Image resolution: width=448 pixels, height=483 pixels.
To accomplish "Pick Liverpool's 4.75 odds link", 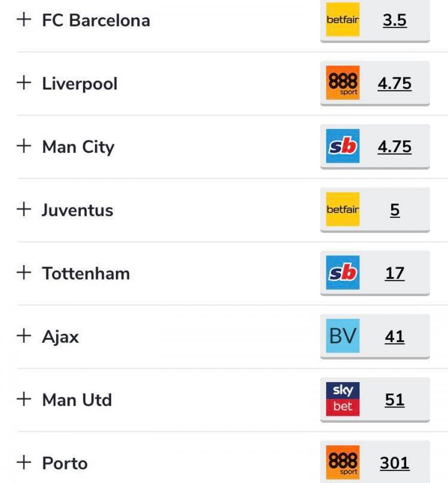I will [394, 84].
